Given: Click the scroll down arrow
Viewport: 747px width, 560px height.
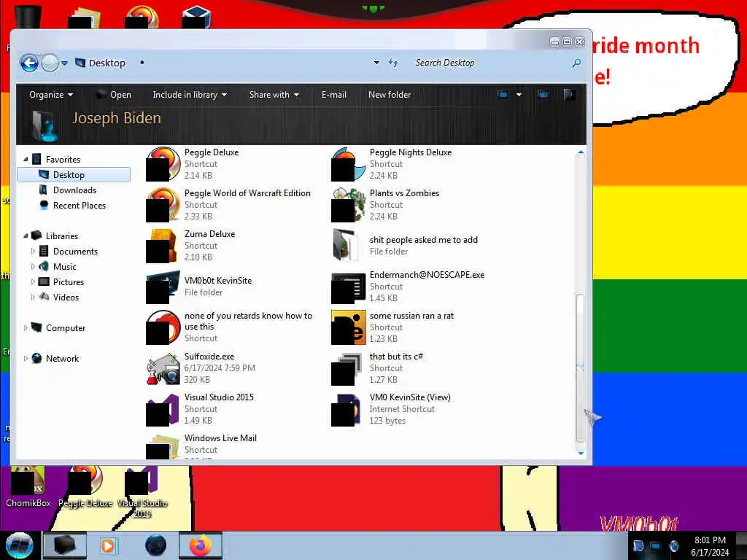Looking at the screenshot, I should pyautogui.click(x=580, y=453).
